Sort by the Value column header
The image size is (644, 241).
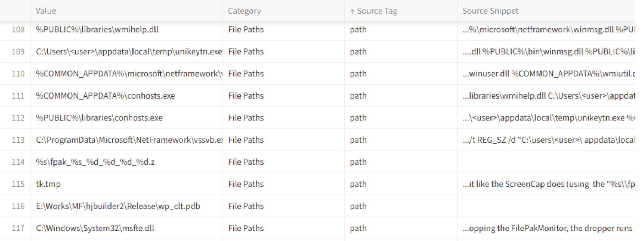click(46, 11)
